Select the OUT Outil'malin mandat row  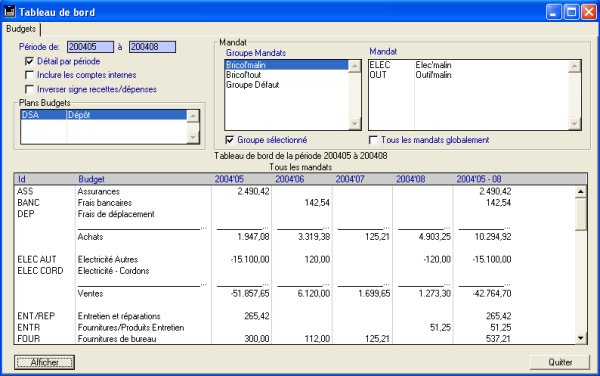click(469, 75)
